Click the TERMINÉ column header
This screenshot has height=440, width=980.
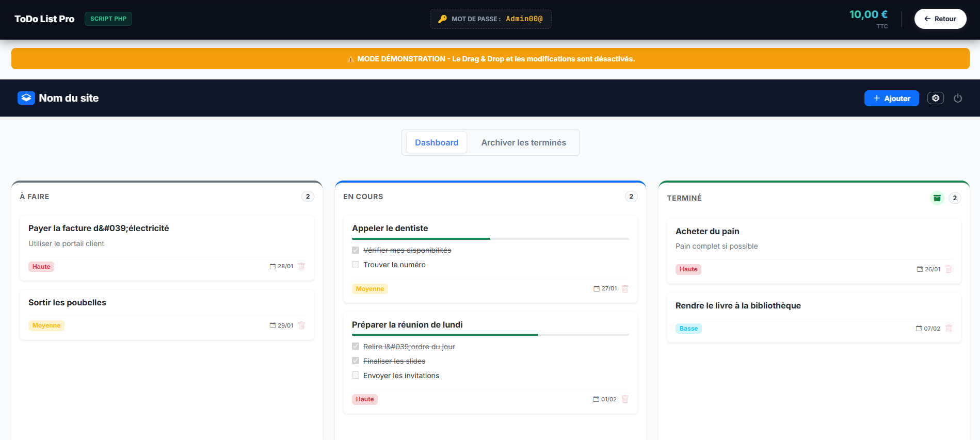pyautogui.click(x=684, y=198)
